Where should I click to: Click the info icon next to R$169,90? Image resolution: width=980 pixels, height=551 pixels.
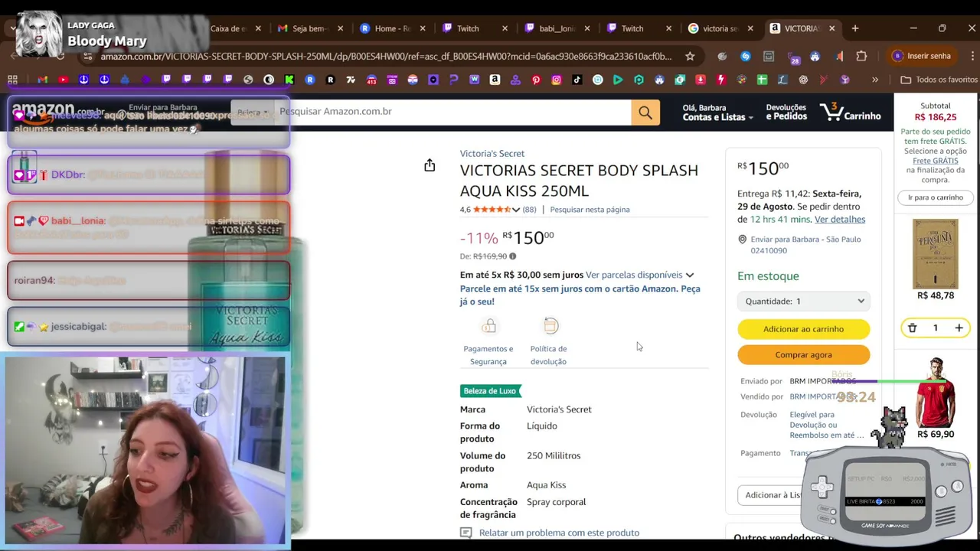pyautogui.click(x=512, y=256)
